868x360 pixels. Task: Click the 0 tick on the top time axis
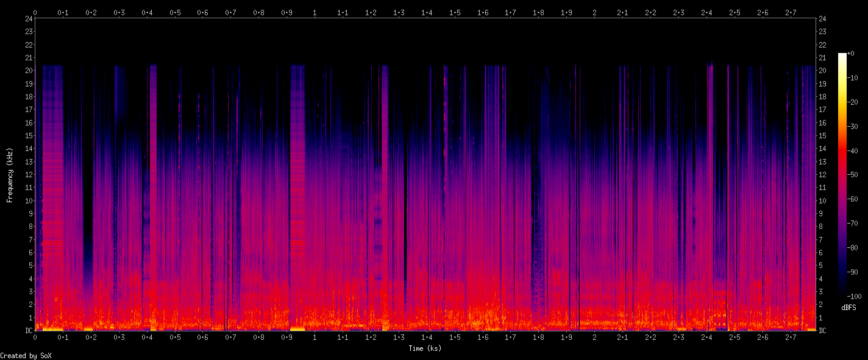(x=35, y=12)
